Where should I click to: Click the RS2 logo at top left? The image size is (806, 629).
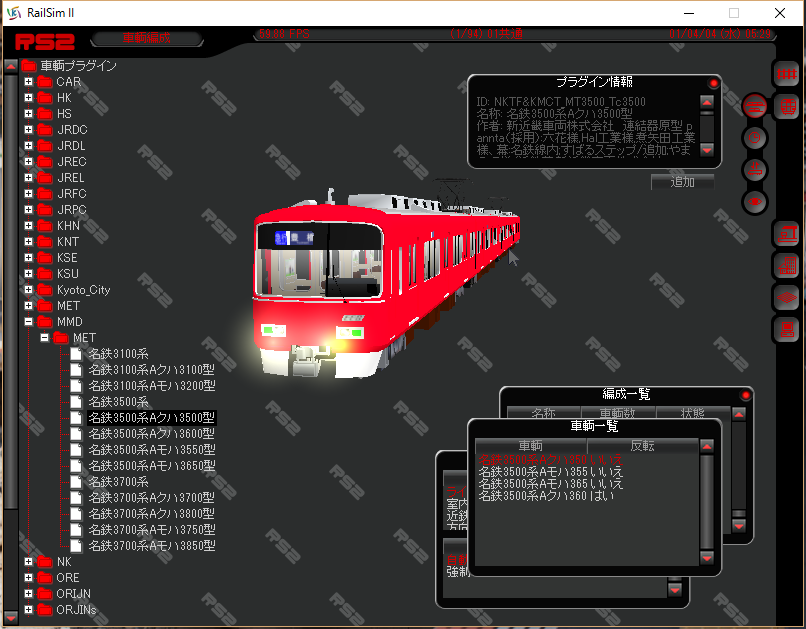(45, 42)
